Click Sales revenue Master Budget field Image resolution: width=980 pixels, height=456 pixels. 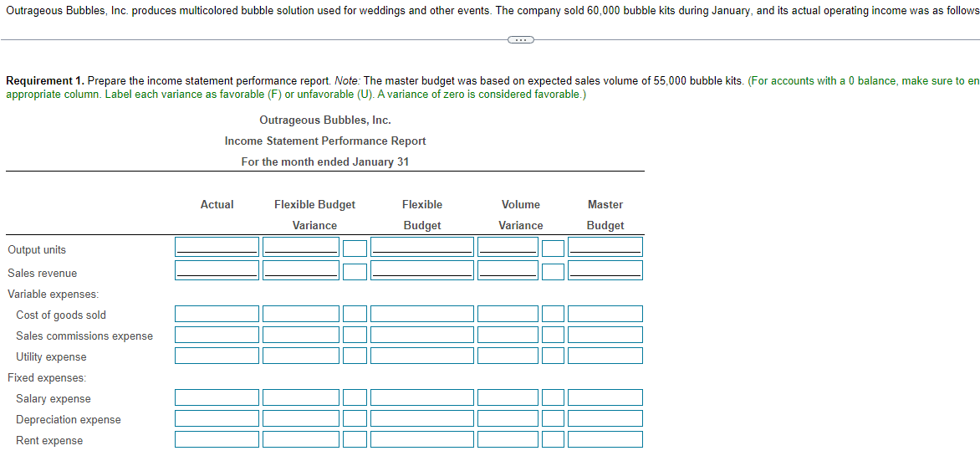coord(605,270)
